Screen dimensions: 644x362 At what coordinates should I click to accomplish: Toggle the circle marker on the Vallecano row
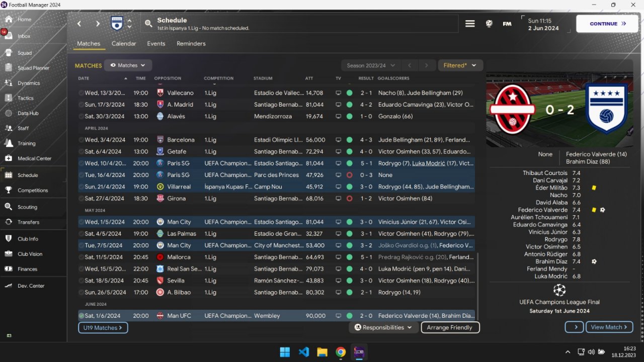click(82, 93)
